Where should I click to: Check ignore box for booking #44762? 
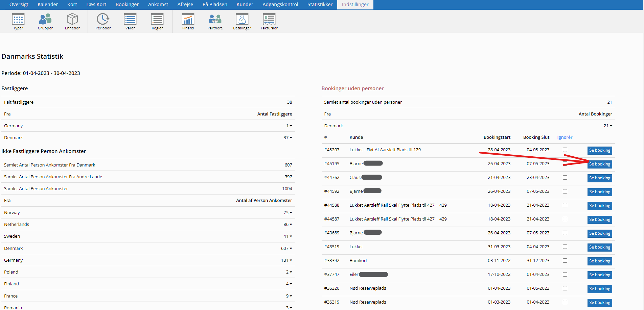click(x=565, y=178)
